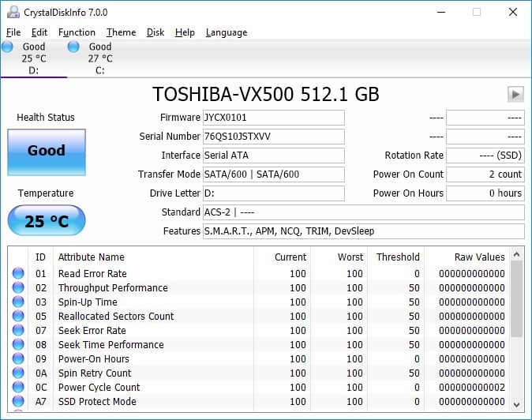
Task: Open the Language menu
Action: (227, 32)
